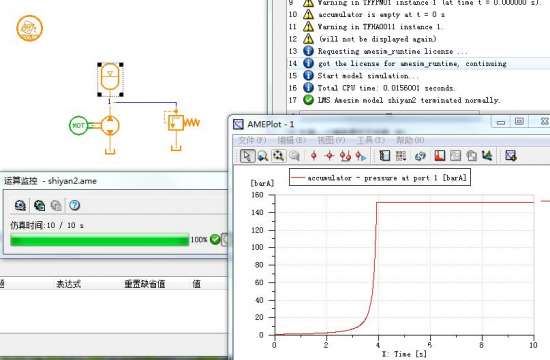The image size is (550, 360).
Task: Click the green axes curve icon in toolbar
Action: pos(487,156)
